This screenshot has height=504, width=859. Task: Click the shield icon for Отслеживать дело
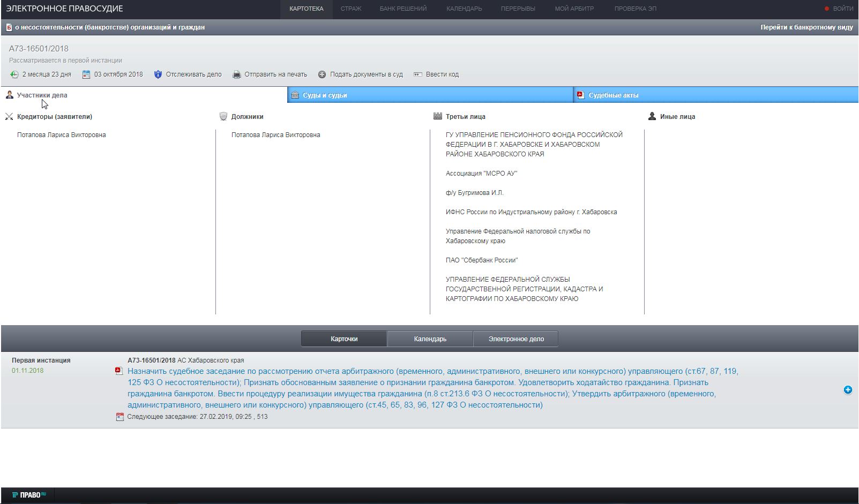(158, 74)
